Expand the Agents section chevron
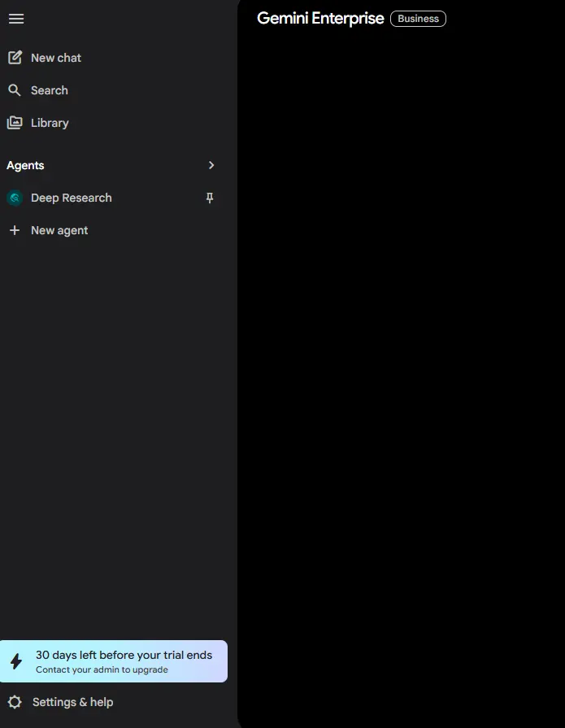 click(x=211, y=165)
